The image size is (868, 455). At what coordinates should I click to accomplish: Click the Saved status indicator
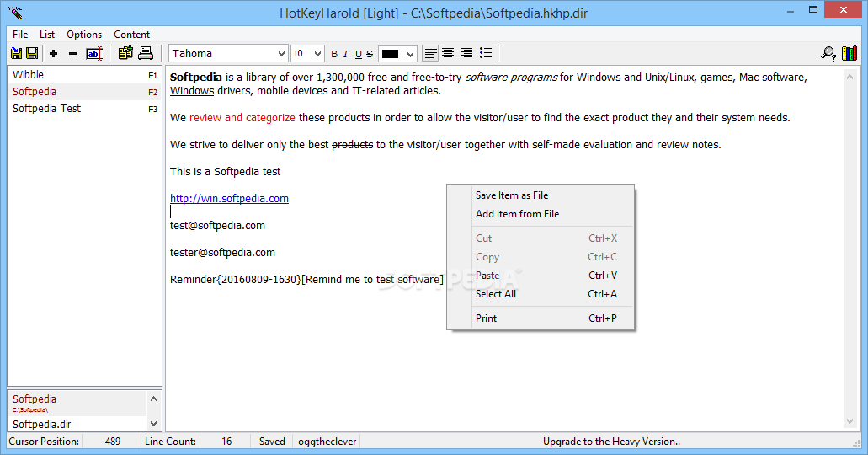click(272, 442)
